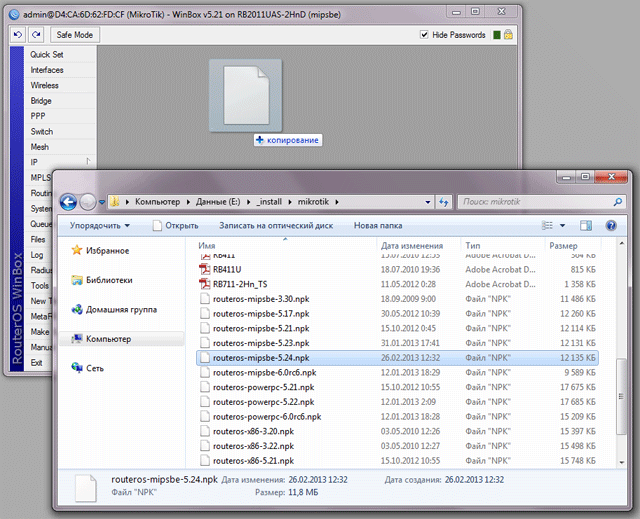The height and width of the screenshot is (519, 640).
Task: Click the WinBox undo arrow icon
Action: click(x=18, y=35)
